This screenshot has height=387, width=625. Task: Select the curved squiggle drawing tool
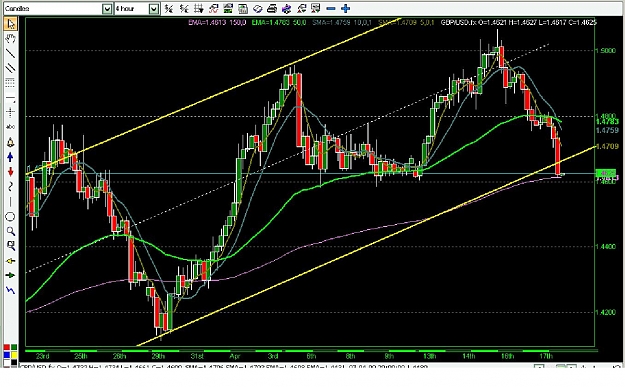pos(10,187)
